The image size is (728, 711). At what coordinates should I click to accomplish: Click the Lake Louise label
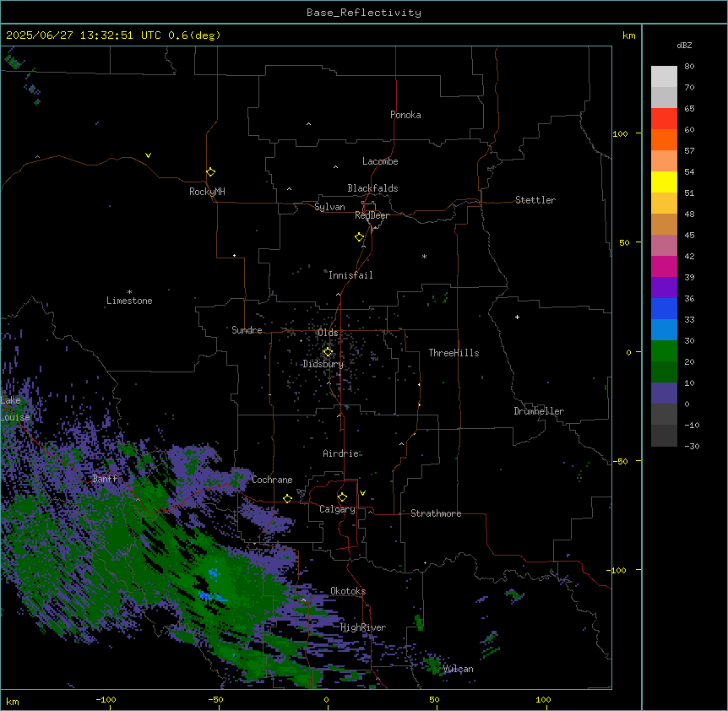15,409
